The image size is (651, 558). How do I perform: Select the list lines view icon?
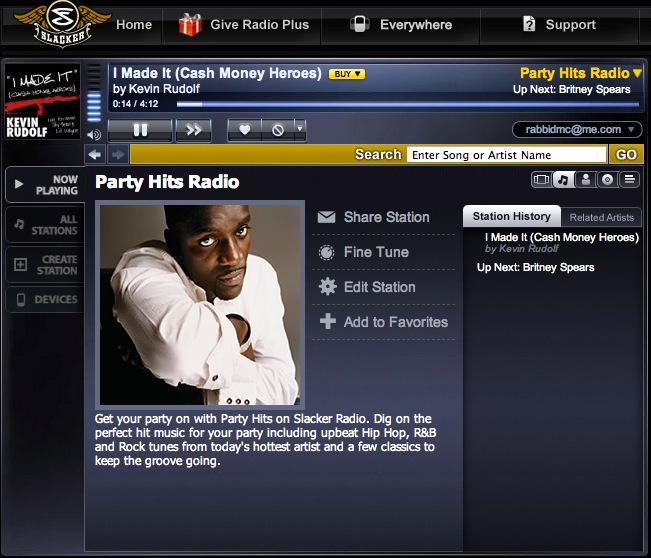point(629,180)
